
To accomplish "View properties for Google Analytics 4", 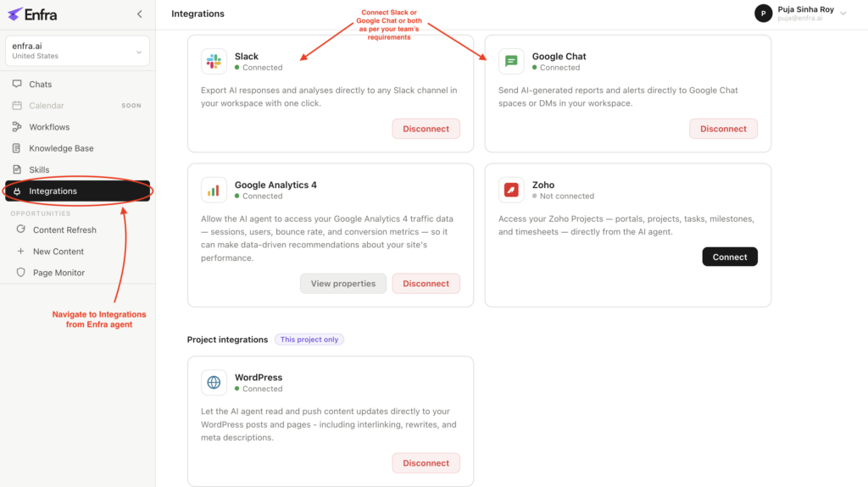I will pos(343,284).
